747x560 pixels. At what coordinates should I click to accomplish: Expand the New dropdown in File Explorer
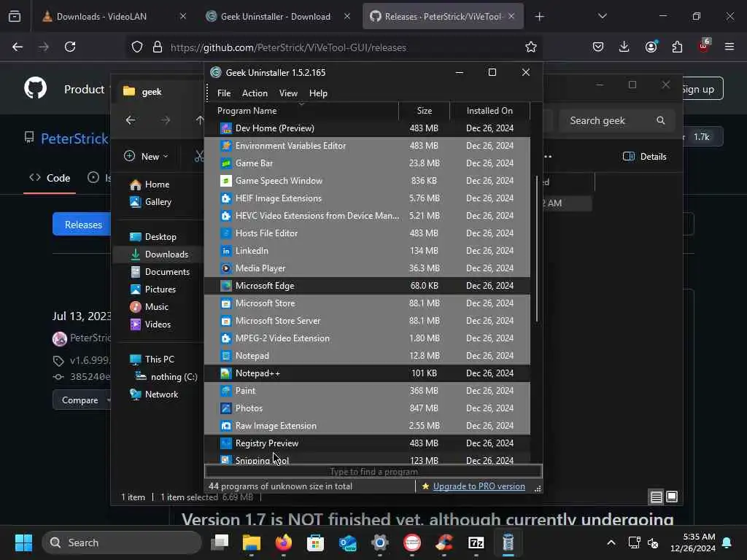[x=146, y=156]
